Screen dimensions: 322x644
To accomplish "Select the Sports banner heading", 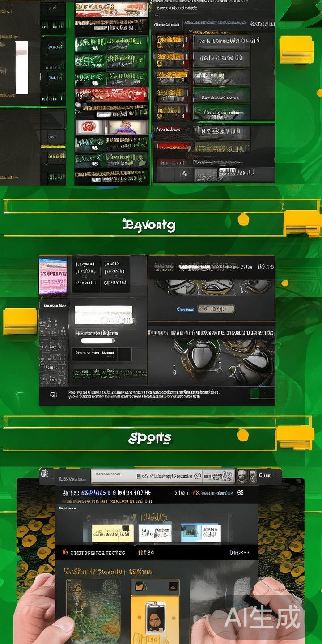I will [150, 438].
